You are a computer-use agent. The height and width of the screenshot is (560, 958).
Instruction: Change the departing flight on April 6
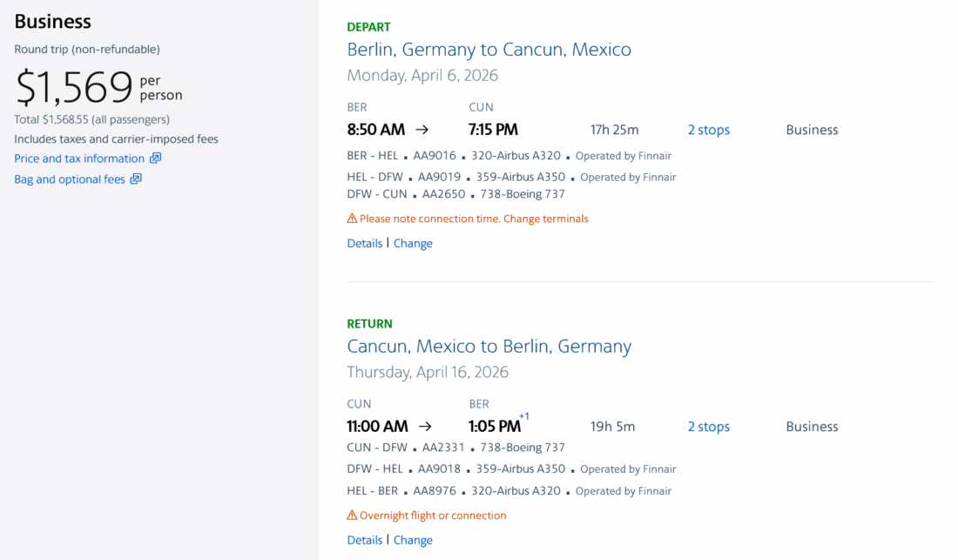pyautogui.click(x=413, y=243)
